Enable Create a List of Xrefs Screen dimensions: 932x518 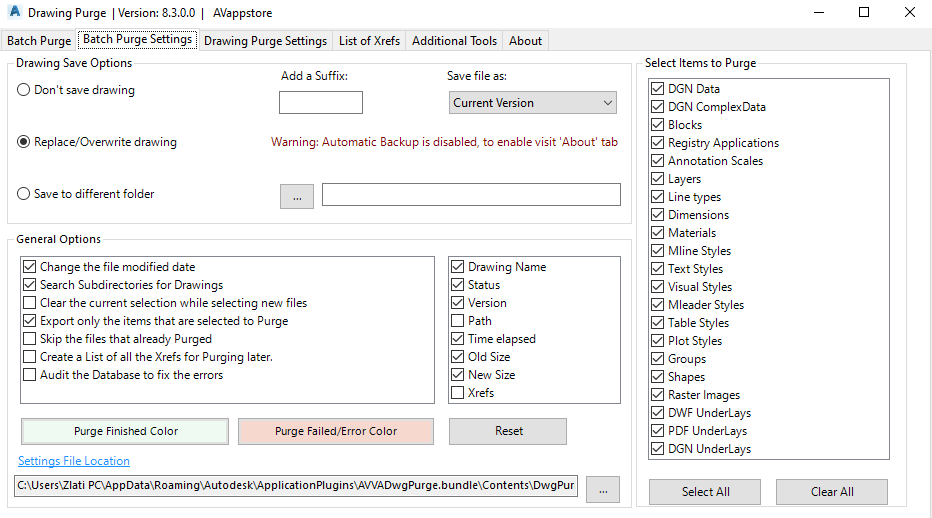[x=30, y=357]
